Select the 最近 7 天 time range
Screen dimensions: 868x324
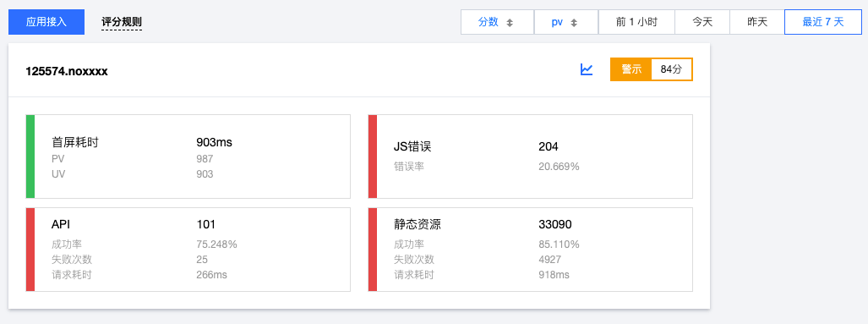(823, 22)
